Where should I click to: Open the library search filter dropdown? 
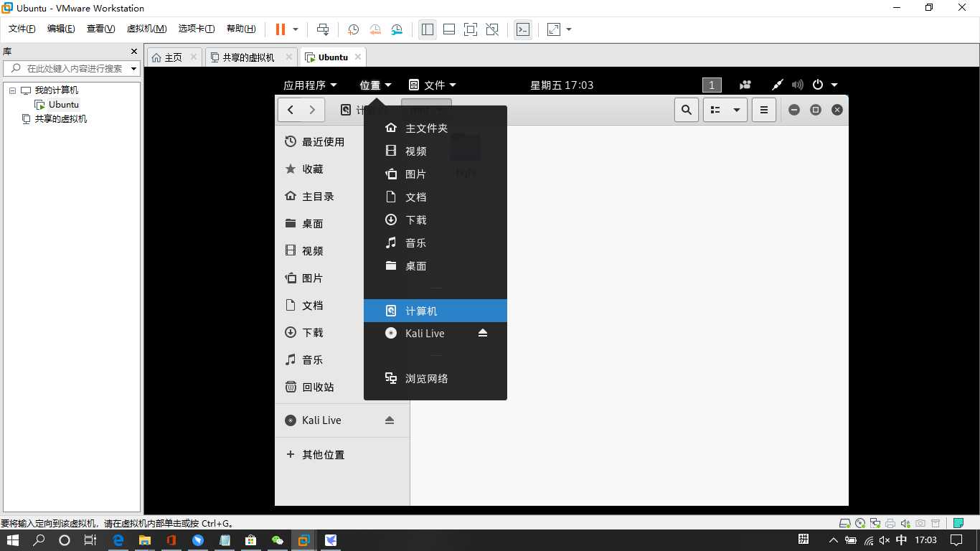pos(134,69)
